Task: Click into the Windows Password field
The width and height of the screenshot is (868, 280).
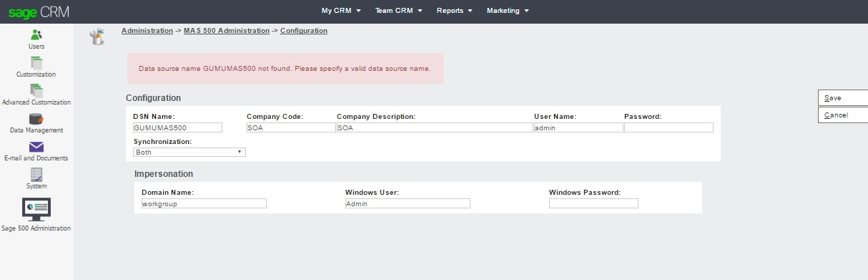Action: pos(593,203)
